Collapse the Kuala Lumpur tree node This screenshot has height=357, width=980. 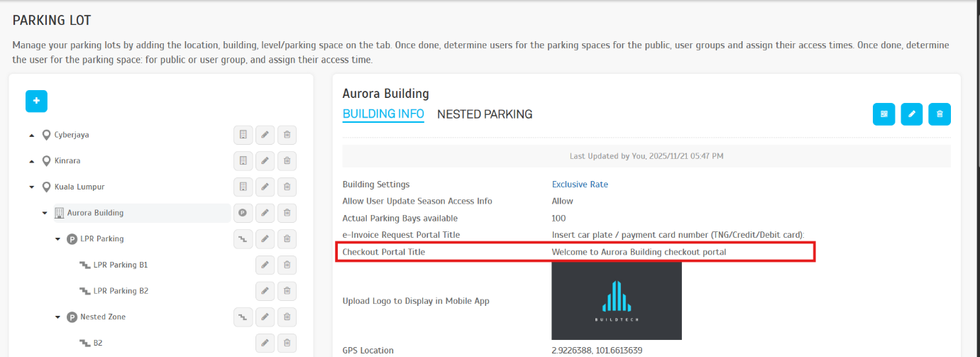pos(32,187)
